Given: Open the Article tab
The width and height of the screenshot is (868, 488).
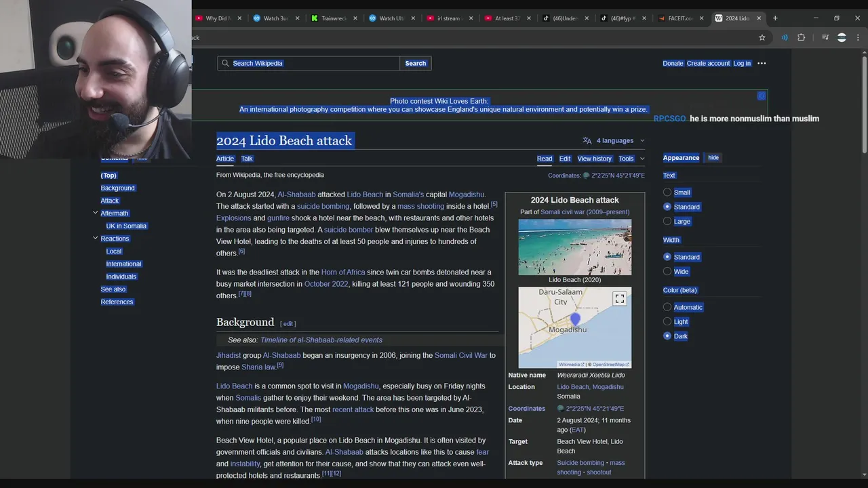Looking at the screenshot, I should (225, 159).
